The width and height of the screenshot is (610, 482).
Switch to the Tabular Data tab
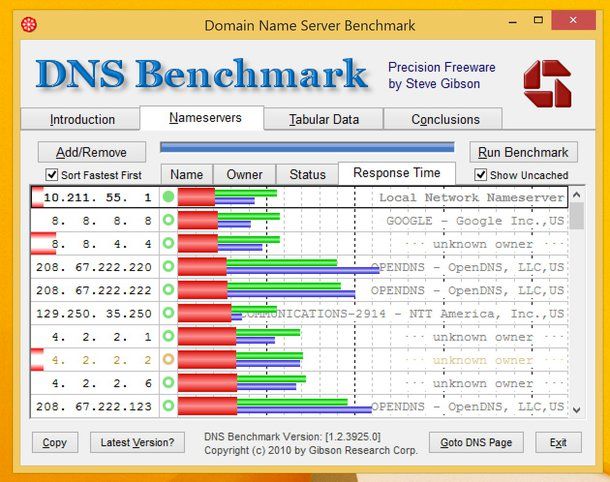coord(324,119)
